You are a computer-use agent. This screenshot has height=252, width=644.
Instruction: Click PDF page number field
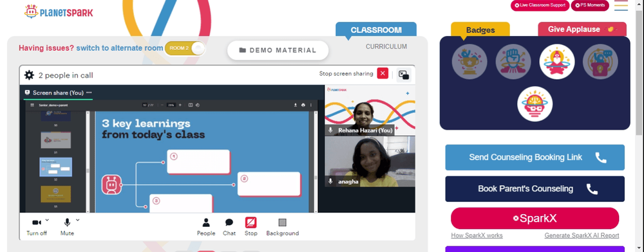pyautogui.click(x=144, y=105)
